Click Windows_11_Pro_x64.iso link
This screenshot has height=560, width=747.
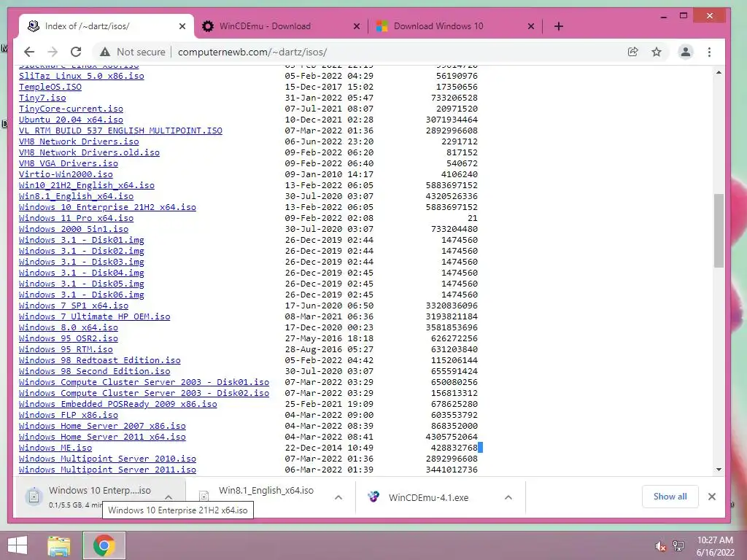point(76,218)
